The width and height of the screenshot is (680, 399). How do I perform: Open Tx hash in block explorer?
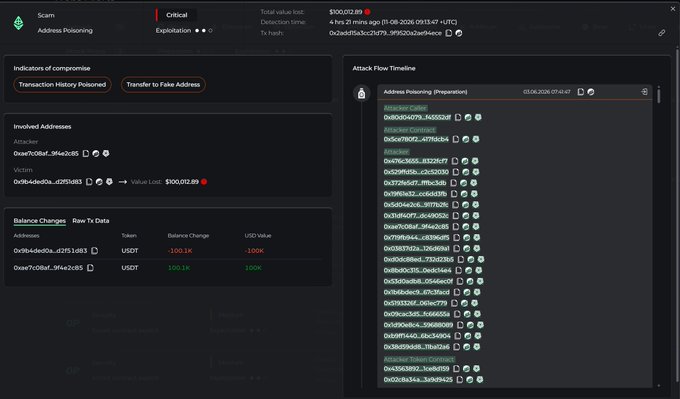[x=458, y=33]
